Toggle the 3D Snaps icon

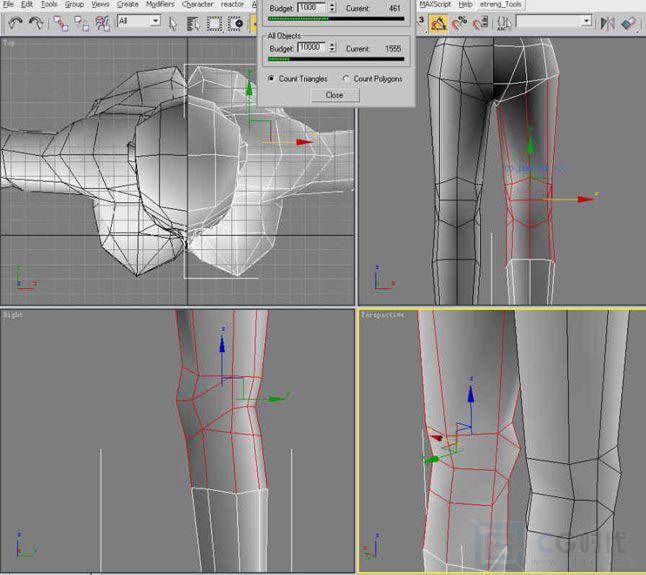421,23
